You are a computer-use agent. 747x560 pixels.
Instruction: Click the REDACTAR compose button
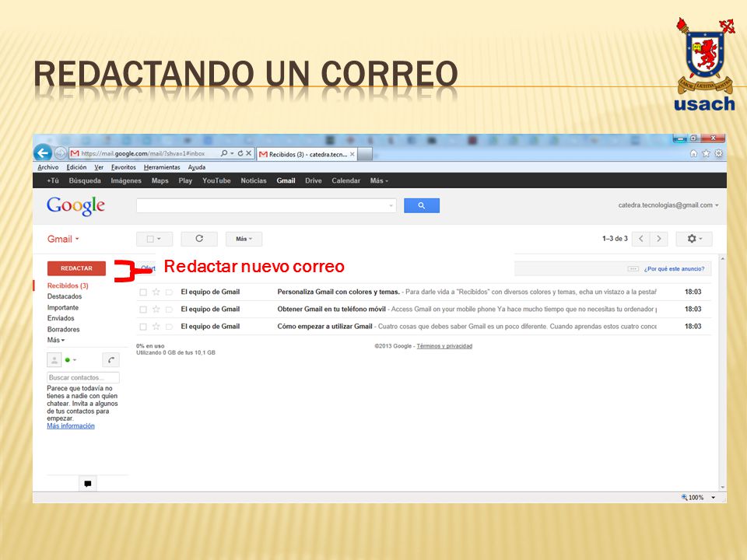coord(77,268)
